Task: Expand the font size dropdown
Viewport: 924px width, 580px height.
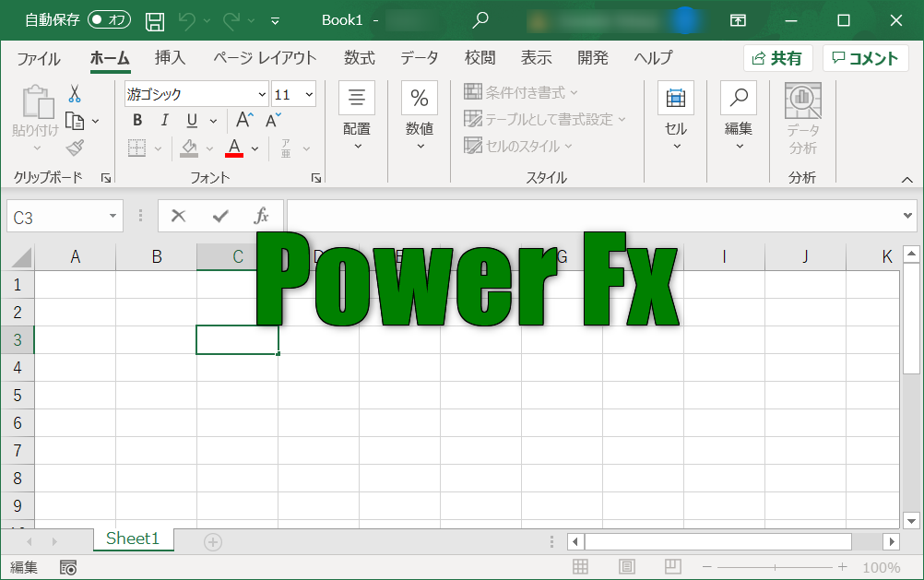Action: (x=308, y=94)
